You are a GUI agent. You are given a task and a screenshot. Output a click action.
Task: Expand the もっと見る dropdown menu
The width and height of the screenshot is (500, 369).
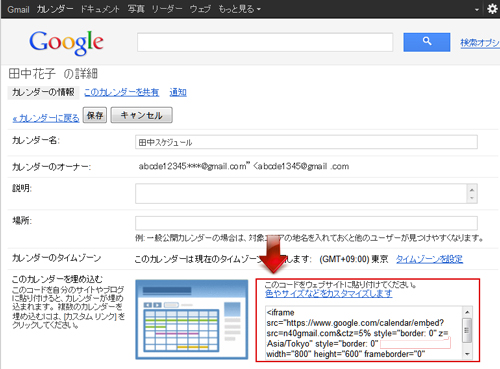tap(240, 9)
